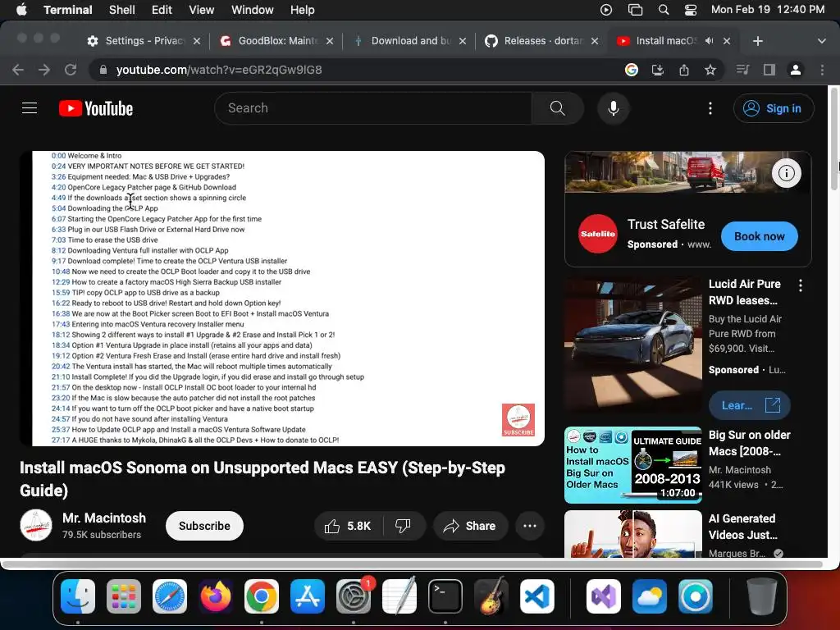Click the YouTube search field
The image size is (840, 630).
[373, 108]
